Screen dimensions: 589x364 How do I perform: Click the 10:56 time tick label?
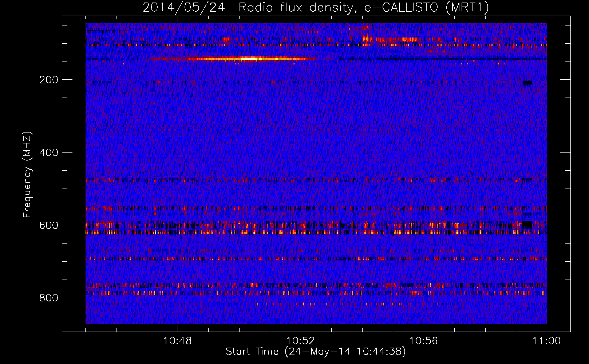424,341
